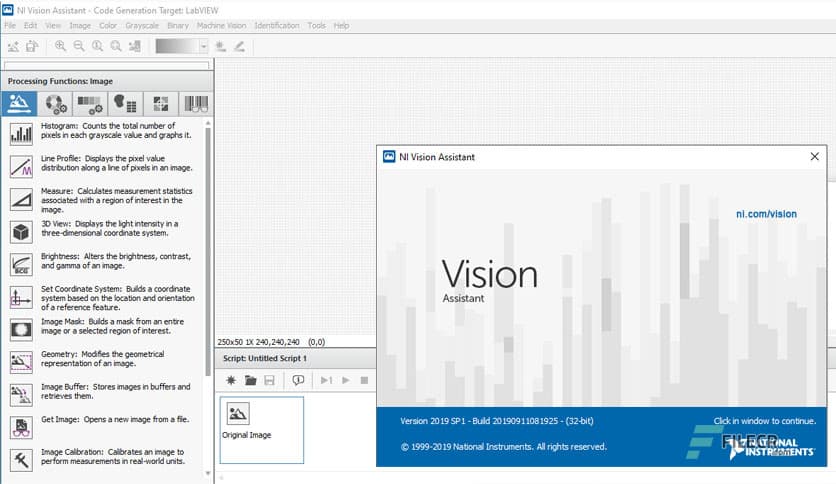Image resolution: width=836 pixels, height=484 pixels.
Task: Click the zoom in magnifier icon
Action: (60, 46)
